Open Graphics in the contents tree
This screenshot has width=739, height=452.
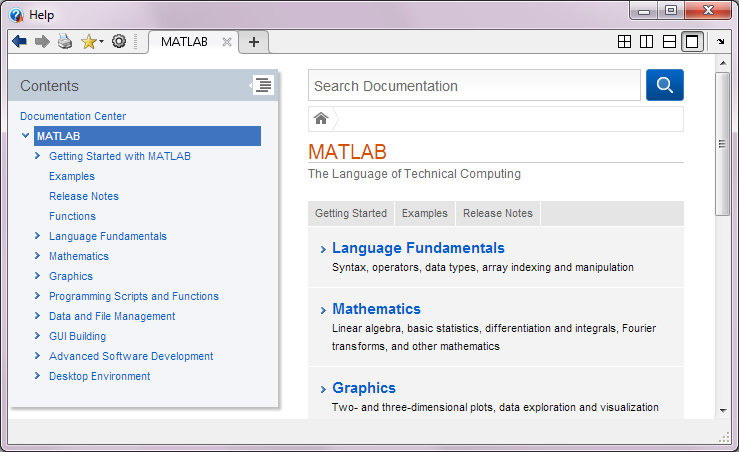[x=71, y=276]
